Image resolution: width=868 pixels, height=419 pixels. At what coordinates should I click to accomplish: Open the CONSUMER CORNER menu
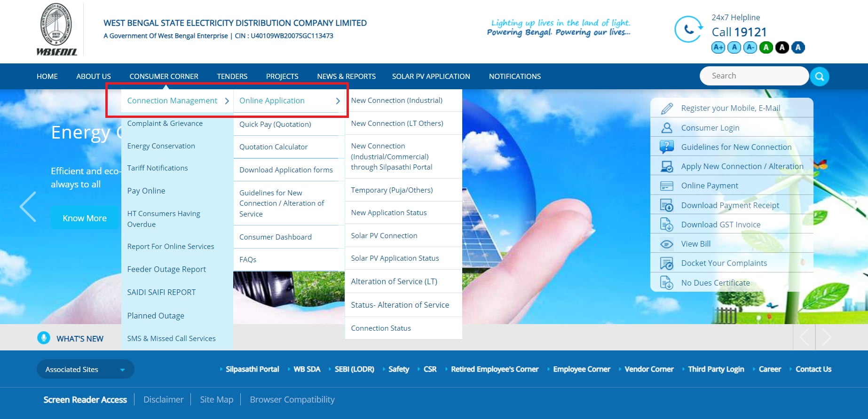pyautogui.click(x=164, y=76)
